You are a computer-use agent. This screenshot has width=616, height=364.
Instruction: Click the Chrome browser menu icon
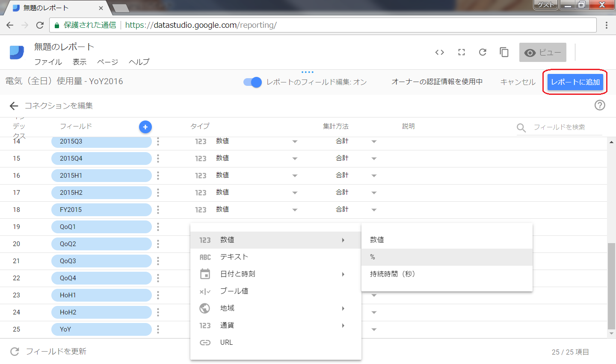pyautogui.click(x=606, y=25)
